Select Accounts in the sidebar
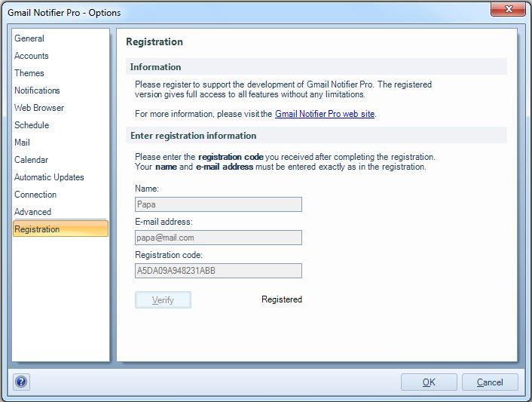The image size is (532, 402). pyautogui.click(x=32, y=56)
